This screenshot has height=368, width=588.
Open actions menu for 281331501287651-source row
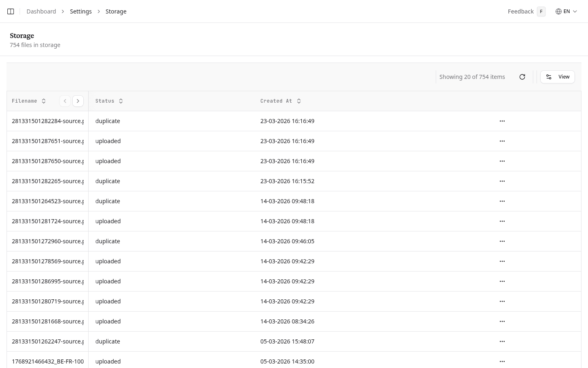click(x=502, y=141)
